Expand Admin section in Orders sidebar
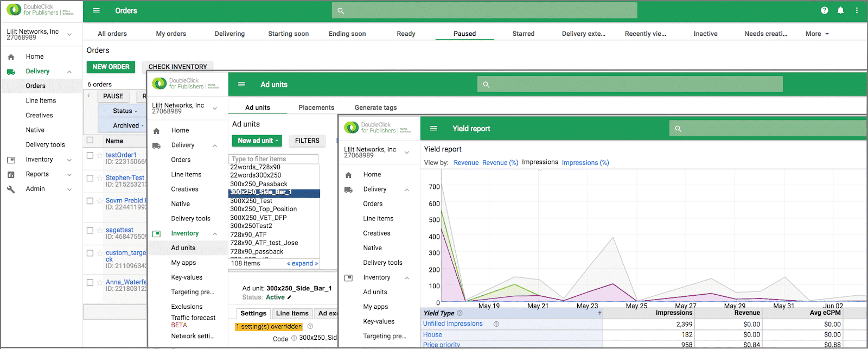Viewport: 868px width, 349px height. pyautogui.click(x=69, y=189)
